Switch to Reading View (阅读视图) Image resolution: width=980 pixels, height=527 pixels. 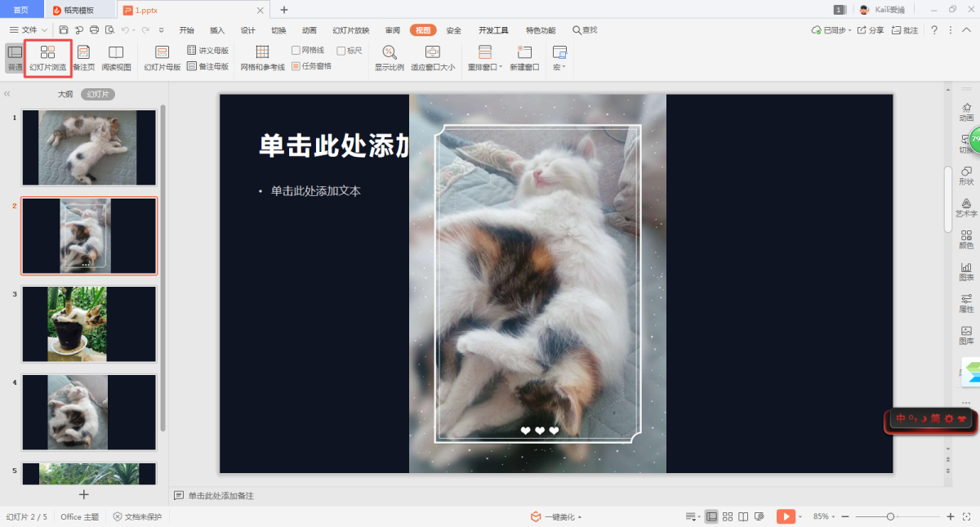click(116, 57)
